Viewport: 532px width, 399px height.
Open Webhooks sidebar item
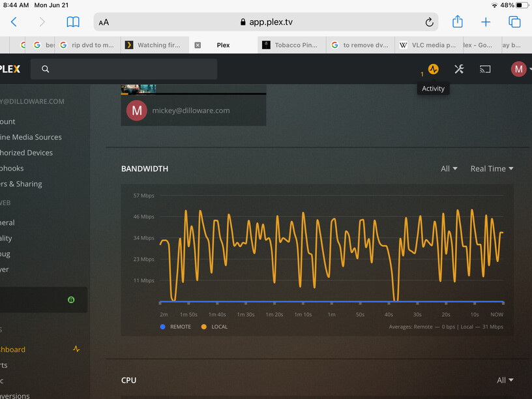click(x=12, y=168)
